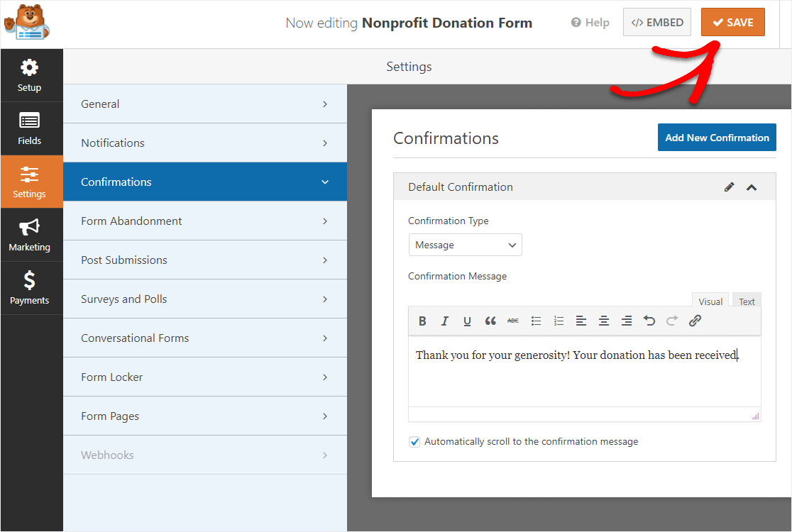
Task: Apply strikethrough formatting in editor
Action: (x=512, y=321)
